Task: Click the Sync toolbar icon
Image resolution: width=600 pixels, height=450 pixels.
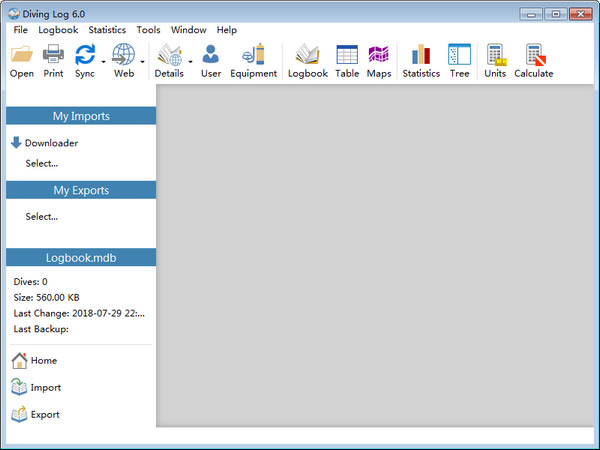Action: click(85, 56)
